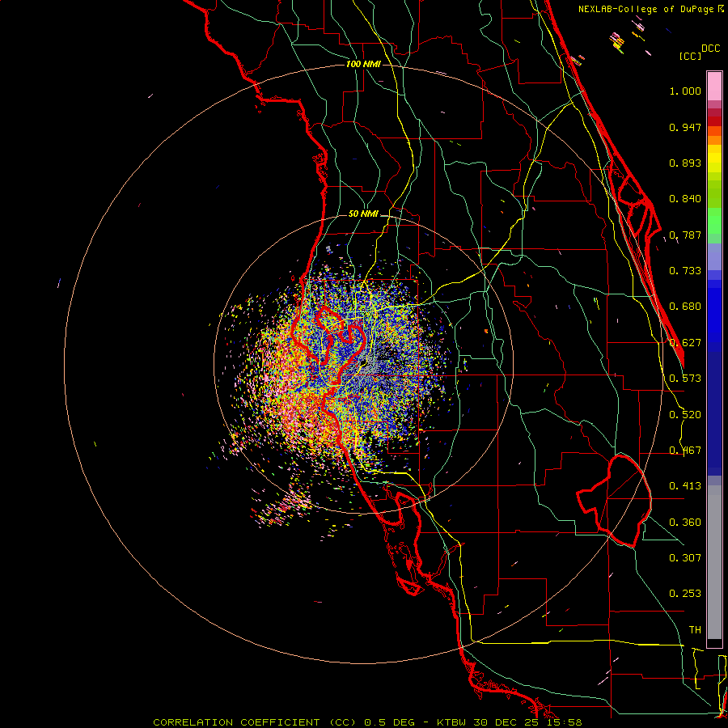Click the red swatch above the 0.947 legend value
Screen dimensions: 728x728
[714, 121]
